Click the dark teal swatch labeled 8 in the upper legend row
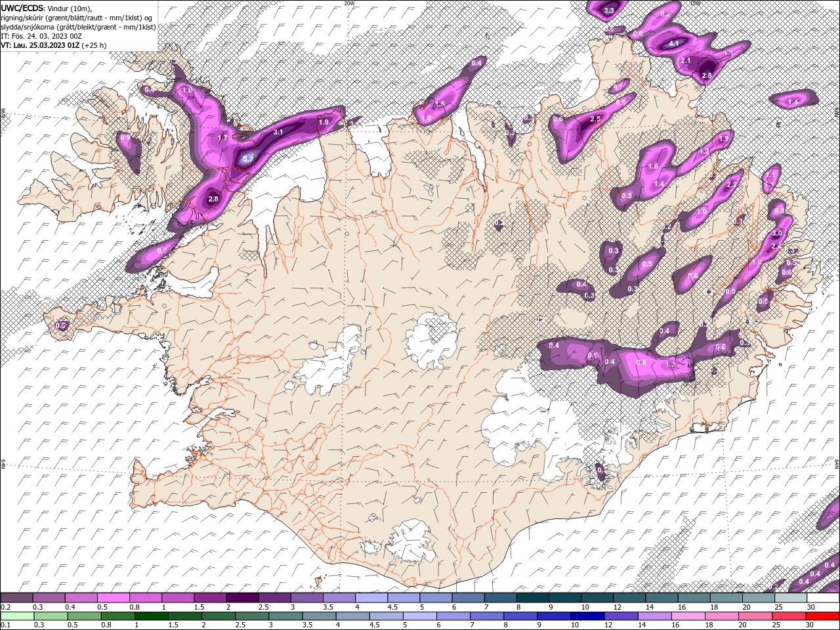Image resolution: width=840 pixels, height=630 pixels. tap(533, 598)
